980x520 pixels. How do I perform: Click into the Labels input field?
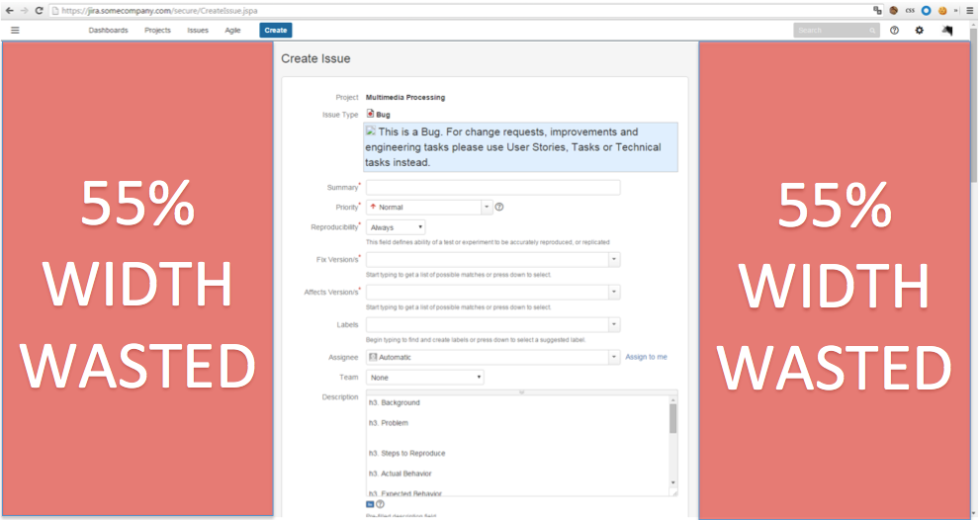pos(488,324)
